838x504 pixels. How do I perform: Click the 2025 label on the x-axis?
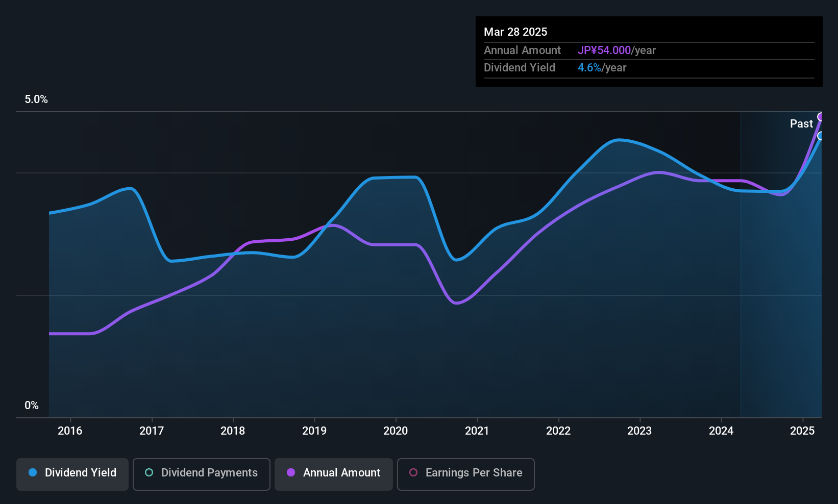(802, 431)
